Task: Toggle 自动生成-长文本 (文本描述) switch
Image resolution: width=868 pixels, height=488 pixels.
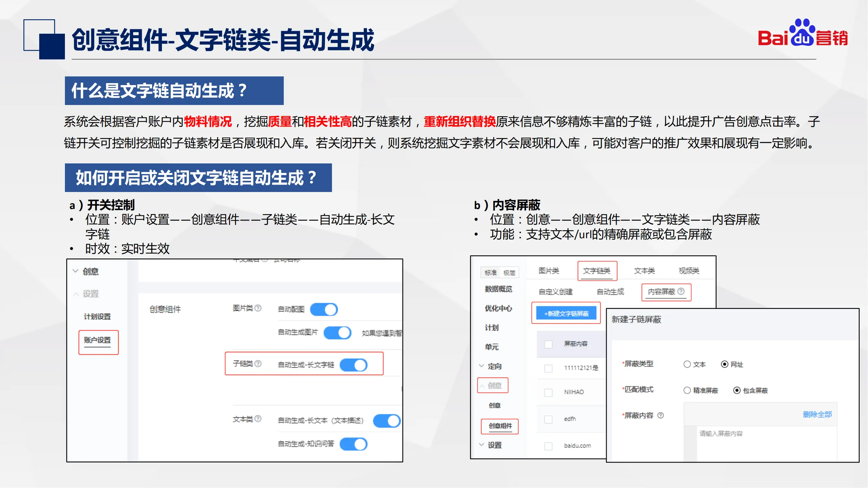Action: (387, 421)
